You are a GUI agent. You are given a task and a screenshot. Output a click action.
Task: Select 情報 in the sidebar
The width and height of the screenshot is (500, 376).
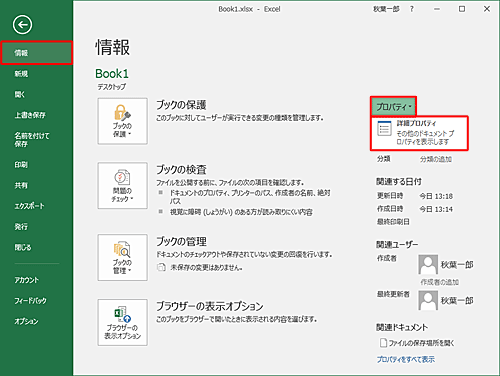point(36,53)
